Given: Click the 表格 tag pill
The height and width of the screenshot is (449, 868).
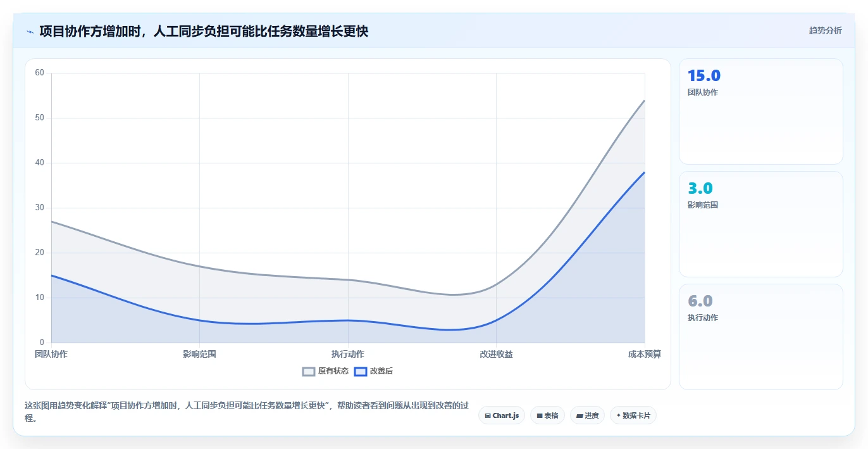Looking at the screenshot, I should click(547, 415).
